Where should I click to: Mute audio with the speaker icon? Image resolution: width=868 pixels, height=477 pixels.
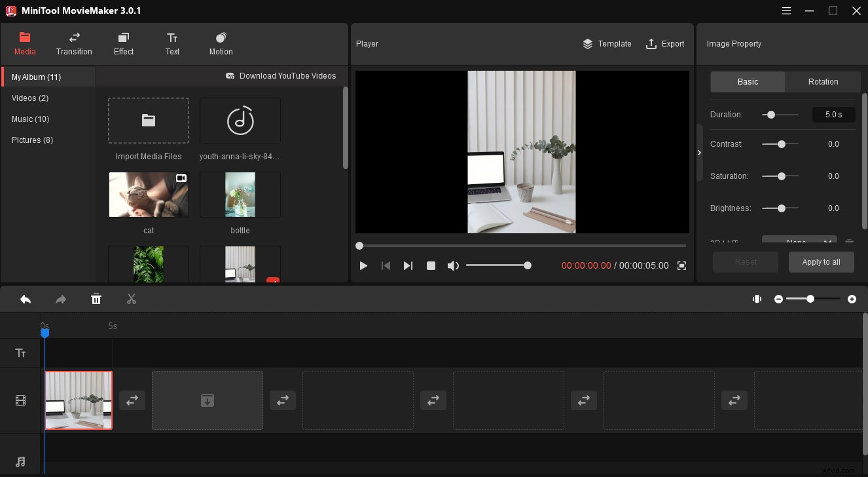(x=453, y=265)
